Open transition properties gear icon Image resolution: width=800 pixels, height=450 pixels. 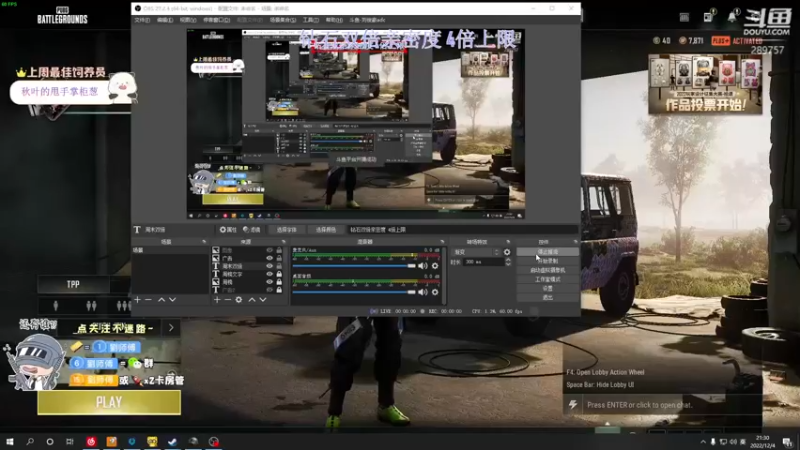[x=507, y=252]
